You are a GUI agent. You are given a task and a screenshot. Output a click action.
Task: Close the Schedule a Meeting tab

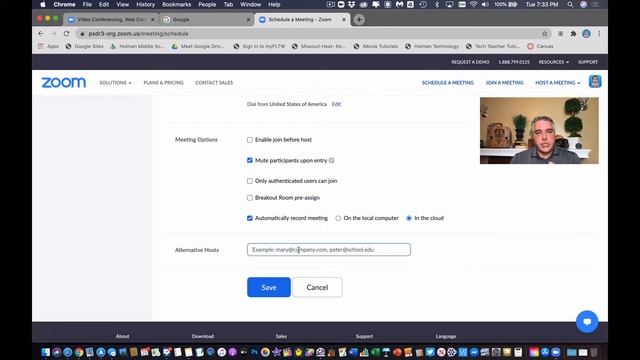[x=344, y=19]
